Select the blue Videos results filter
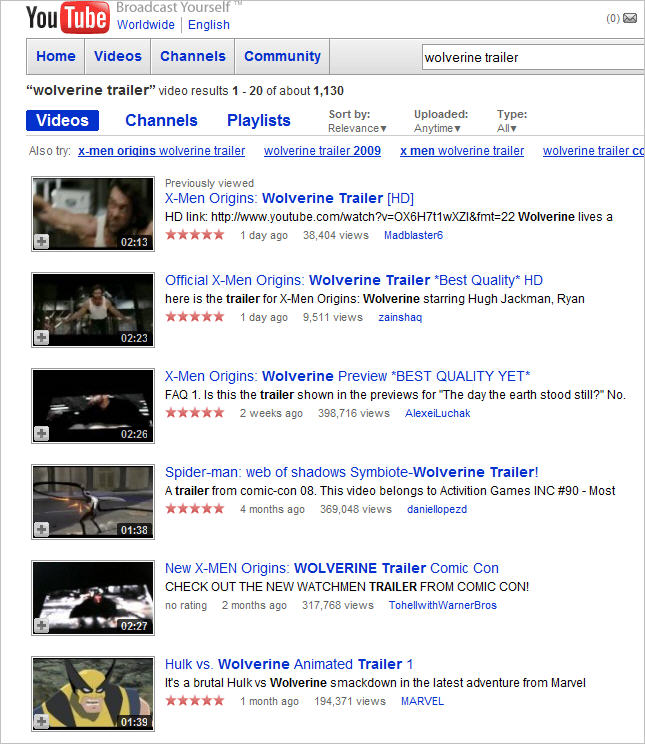The width and height of the screenshot is (645, 744). point(62,121)
